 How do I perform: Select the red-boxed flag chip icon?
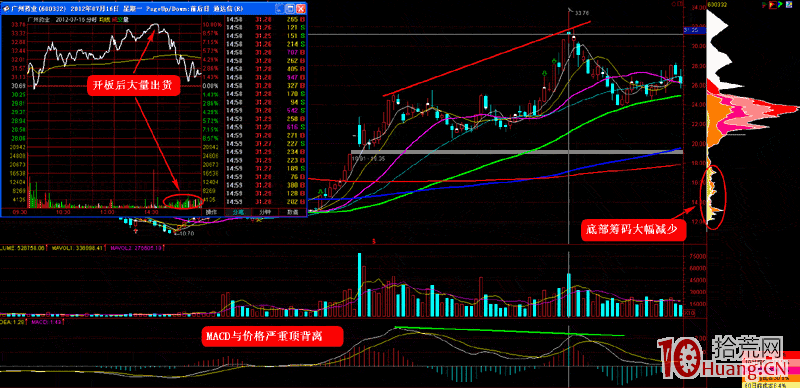click(773, 5)
